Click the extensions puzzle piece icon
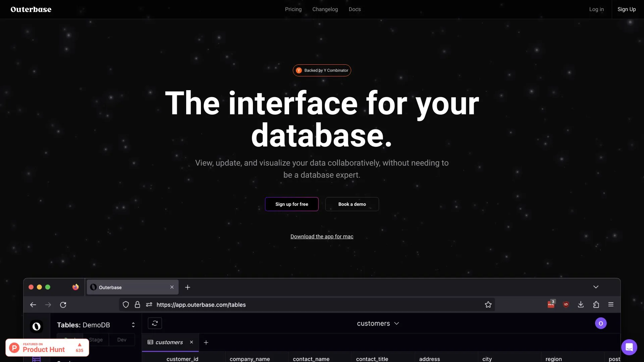This screenshot has width=644, height=362. pos(596,304)
